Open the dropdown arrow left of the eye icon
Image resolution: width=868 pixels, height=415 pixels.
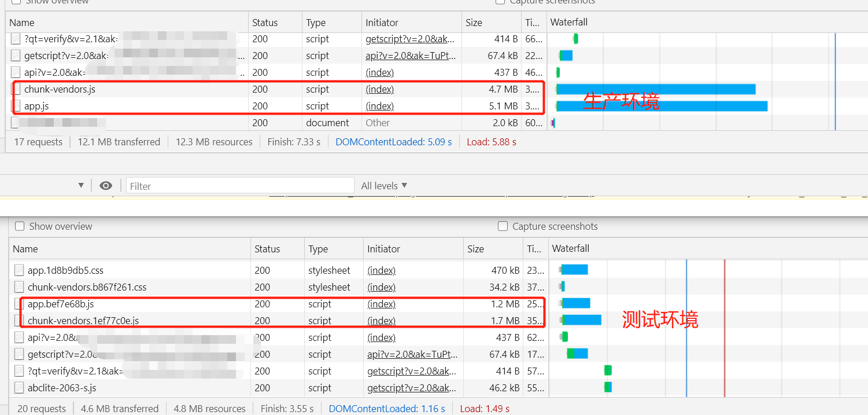pyautogui.click(x=82, y=185)
